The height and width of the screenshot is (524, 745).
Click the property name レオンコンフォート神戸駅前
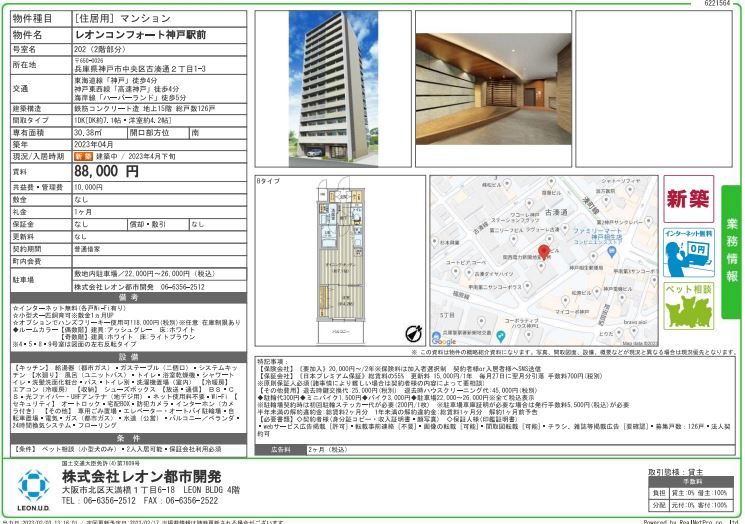[141, 35]
